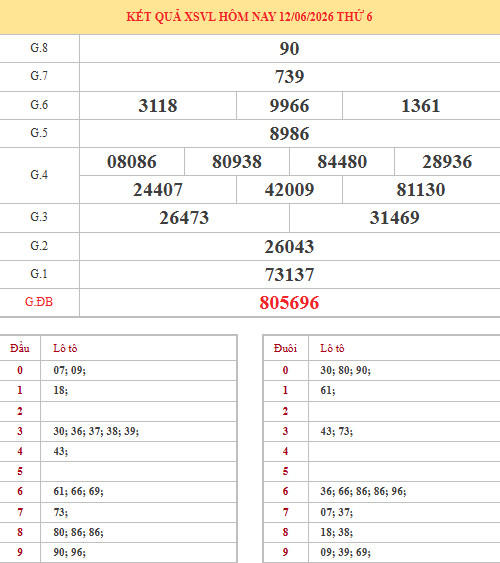
Task: Select the G.5 prize label
Action: [x=39, y=133]
